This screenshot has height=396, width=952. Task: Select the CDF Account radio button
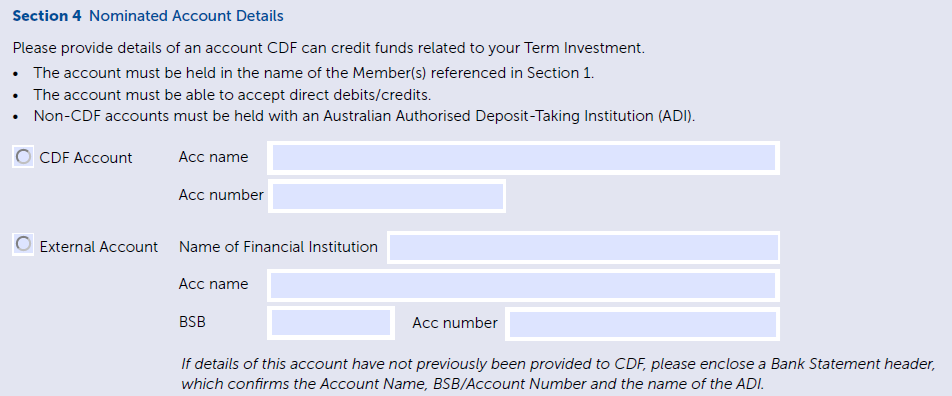[23, 157]
